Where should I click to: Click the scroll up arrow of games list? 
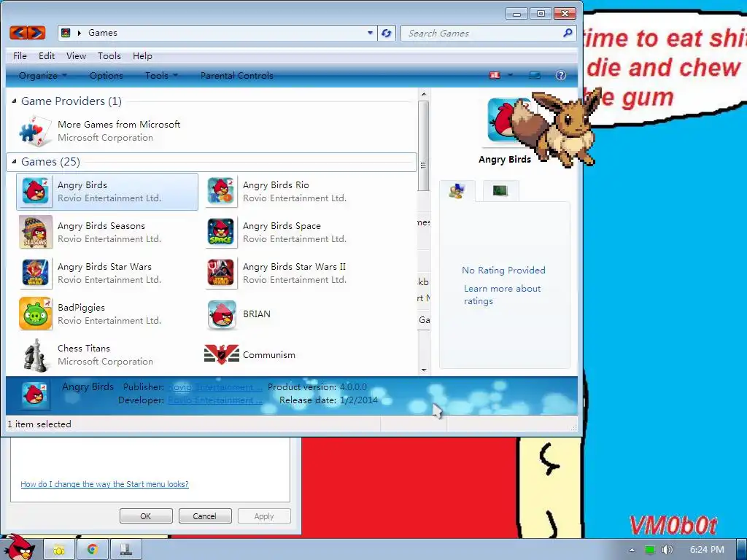(x=424, y=94)
